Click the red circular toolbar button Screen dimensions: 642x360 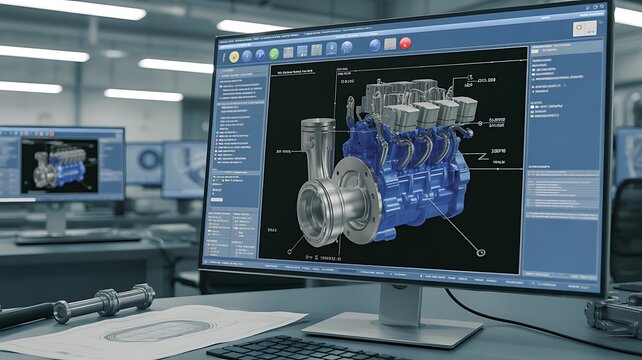pos(405,43)
